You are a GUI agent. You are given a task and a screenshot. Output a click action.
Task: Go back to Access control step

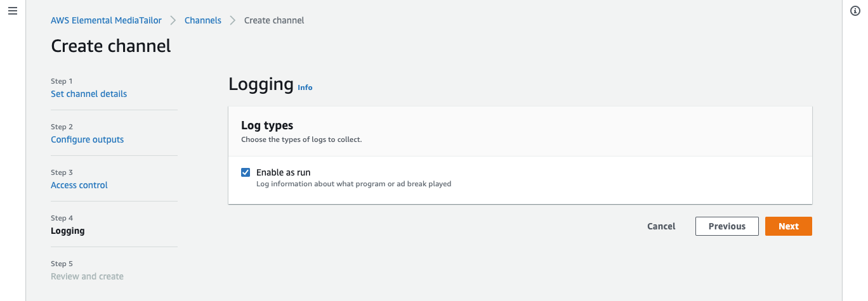pyautogui.click(x=79, y=185)
